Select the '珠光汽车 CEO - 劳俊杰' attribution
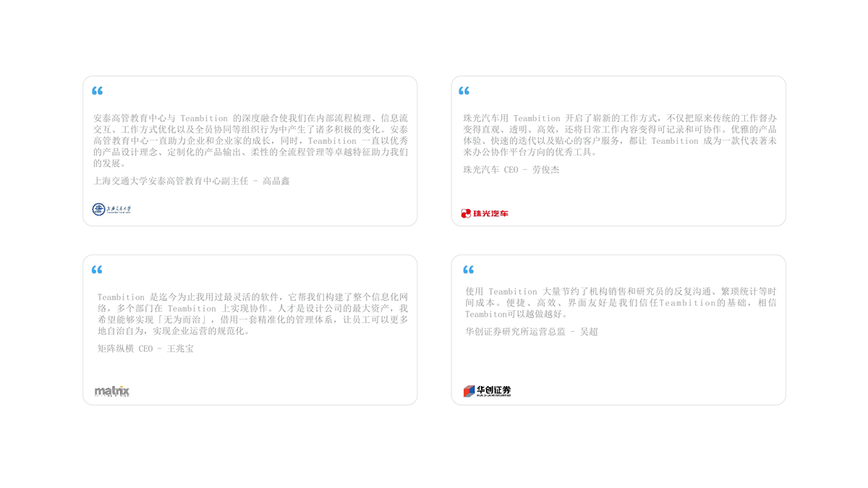The height and width of the screenshot is (488, 868). [511, 170]
